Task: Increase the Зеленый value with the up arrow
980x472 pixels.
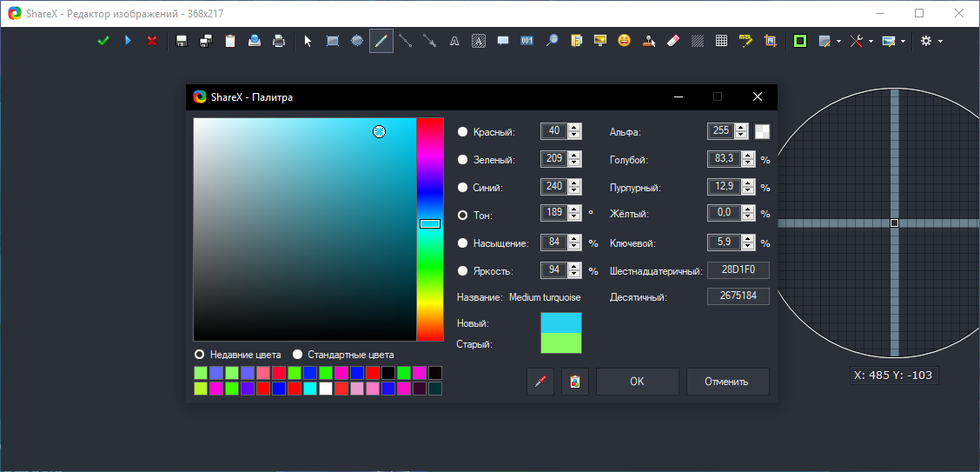Action: pos(574,156)
